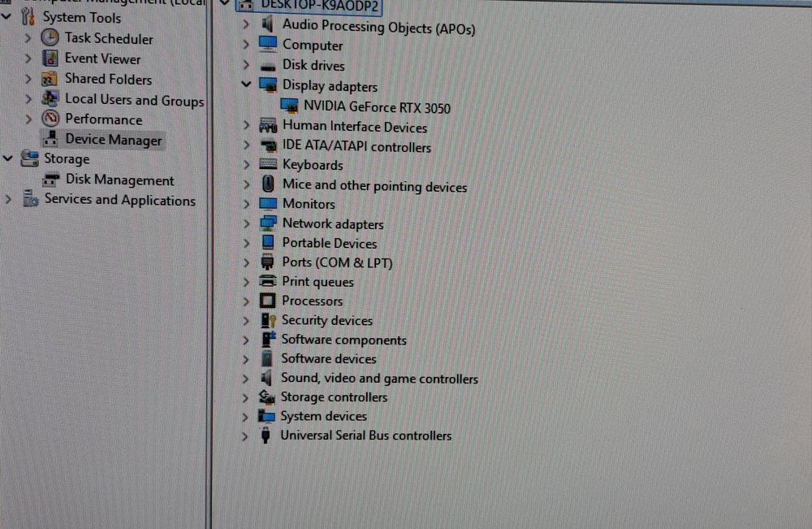
Task: Click the Services and Applications icon
Action: coord(30,199)
